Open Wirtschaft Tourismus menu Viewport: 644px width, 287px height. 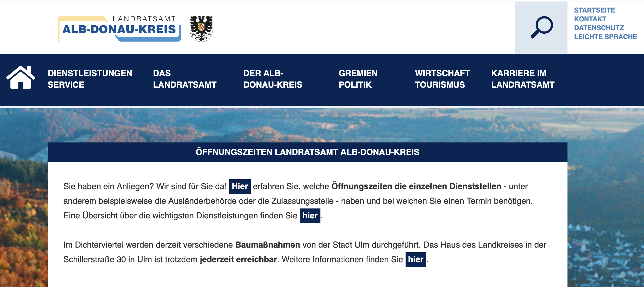(x=442, y=79)
